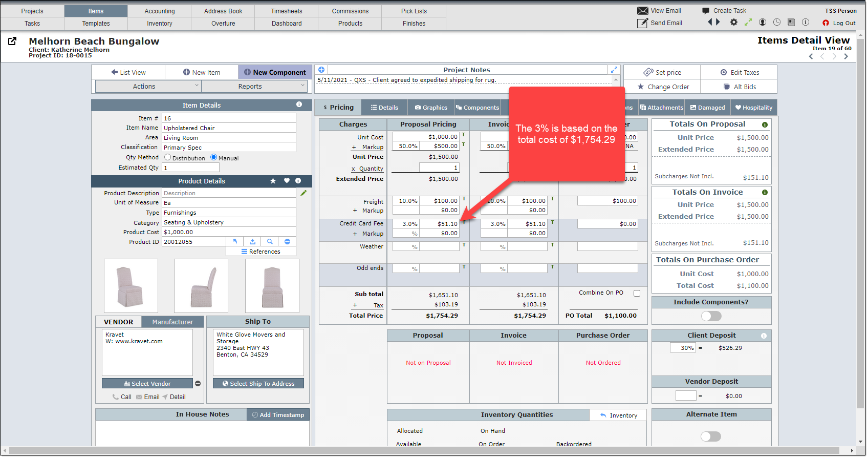Select Manual quantity method
This screenshot has width=868, height=458.
tap(213, 157)
